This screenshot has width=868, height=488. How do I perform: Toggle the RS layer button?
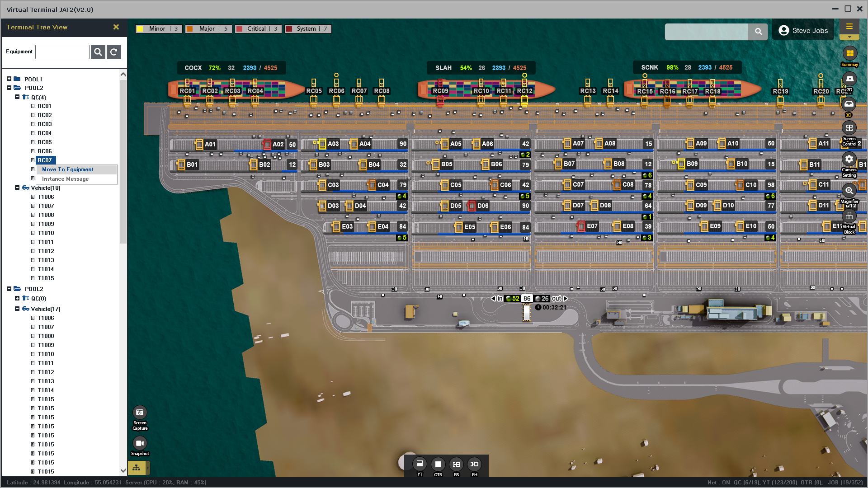click(456, 464)
